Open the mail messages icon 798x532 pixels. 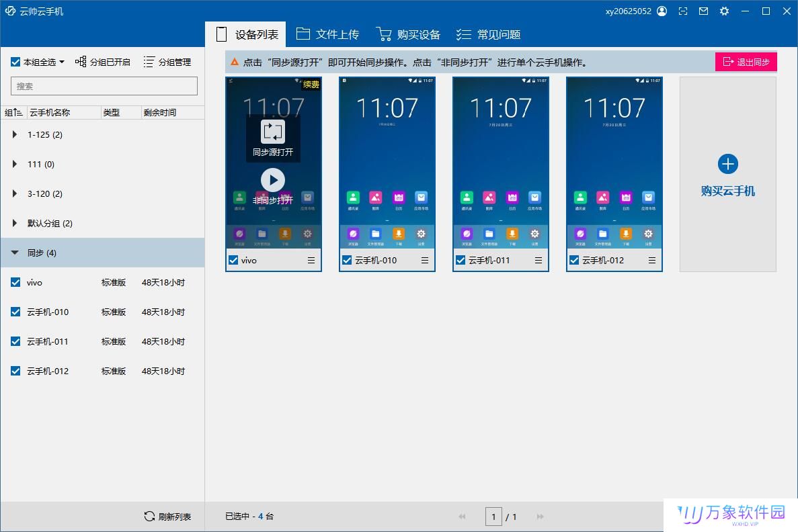703,11
